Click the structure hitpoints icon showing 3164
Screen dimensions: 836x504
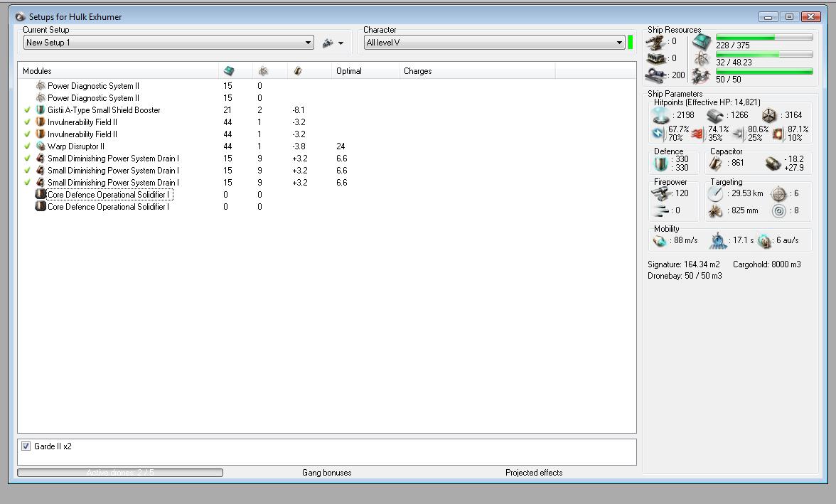pyautogui.click(x=769, y=115)
